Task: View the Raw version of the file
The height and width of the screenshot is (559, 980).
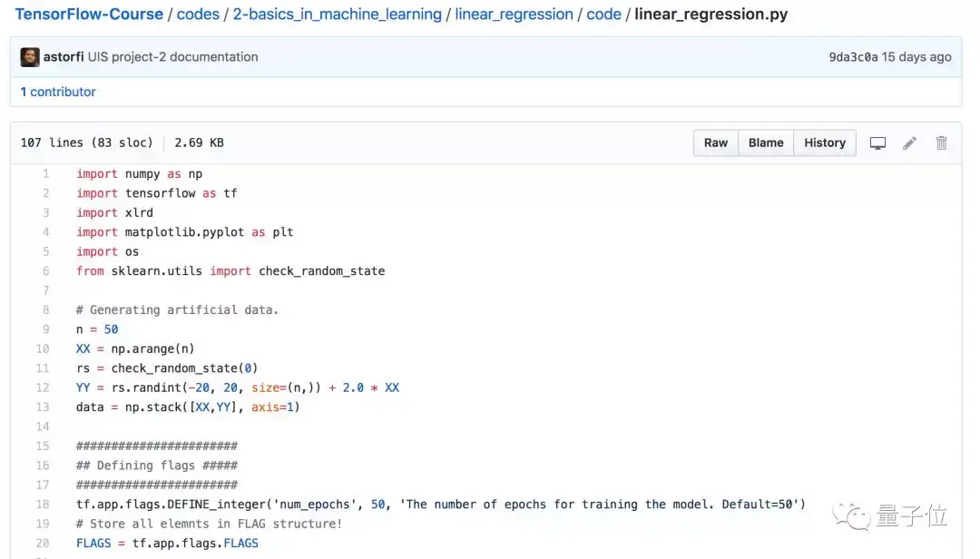Action: 715,142
